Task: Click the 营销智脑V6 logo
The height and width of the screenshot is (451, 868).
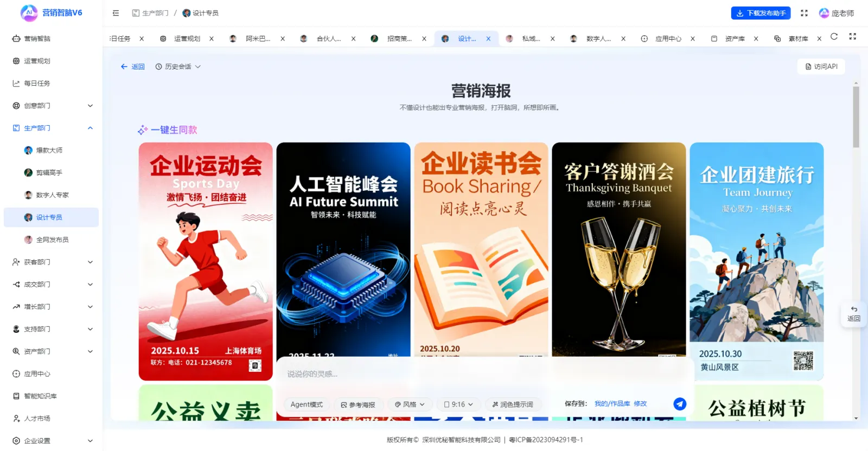Action: tap(52, 13)
